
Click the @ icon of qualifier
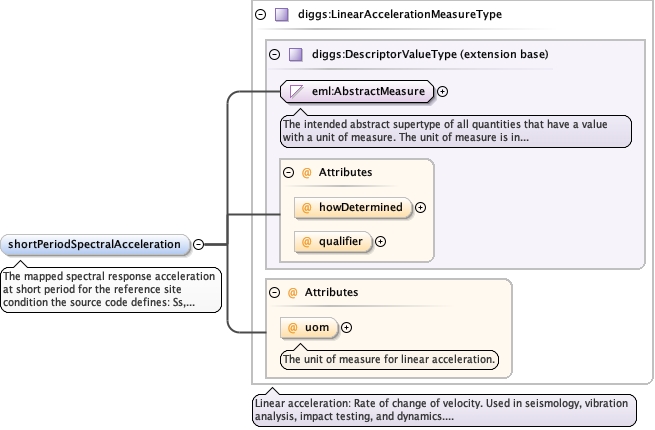(307, 242)
